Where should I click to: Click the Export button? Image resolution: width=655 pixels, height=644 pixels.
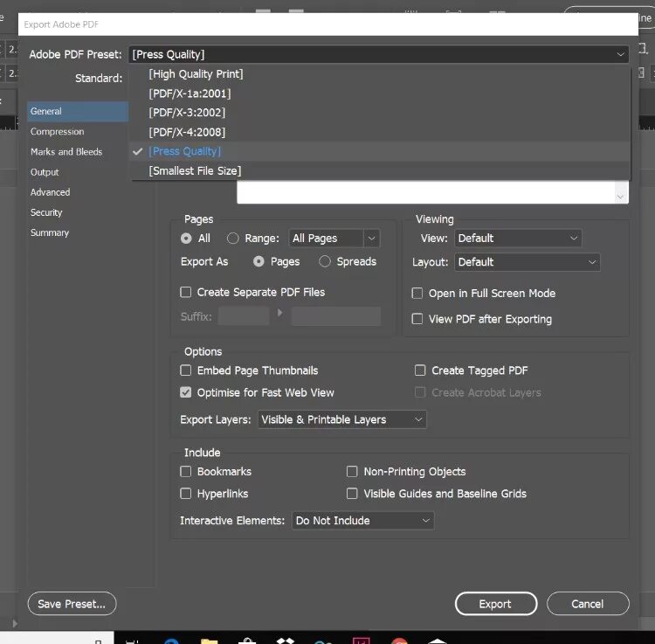tap(496, 604)
